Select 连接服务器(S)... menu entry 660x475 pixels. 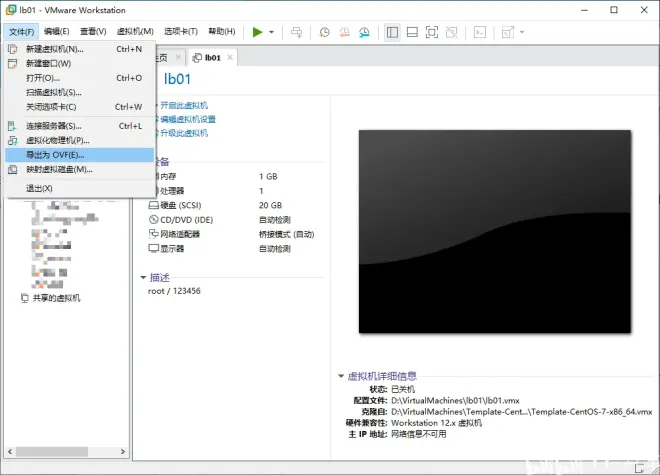coord(80,126)
